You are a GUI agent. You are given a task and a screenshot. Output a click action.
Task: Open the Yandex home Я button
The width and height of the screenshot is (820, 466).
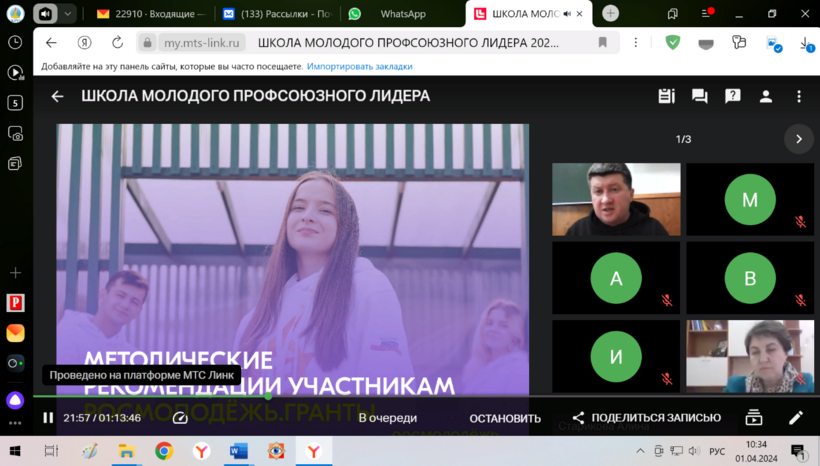(x=84, y=42)
